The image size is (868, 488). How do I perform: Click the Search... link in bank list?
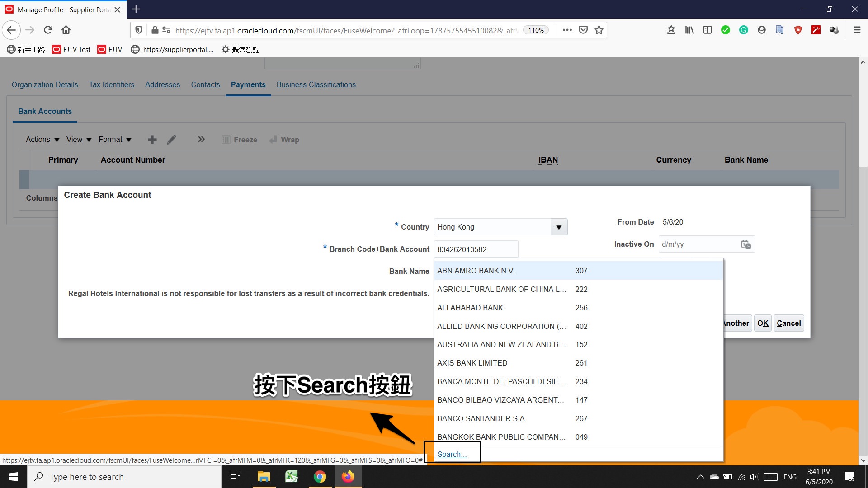click(x=452, y=455)
